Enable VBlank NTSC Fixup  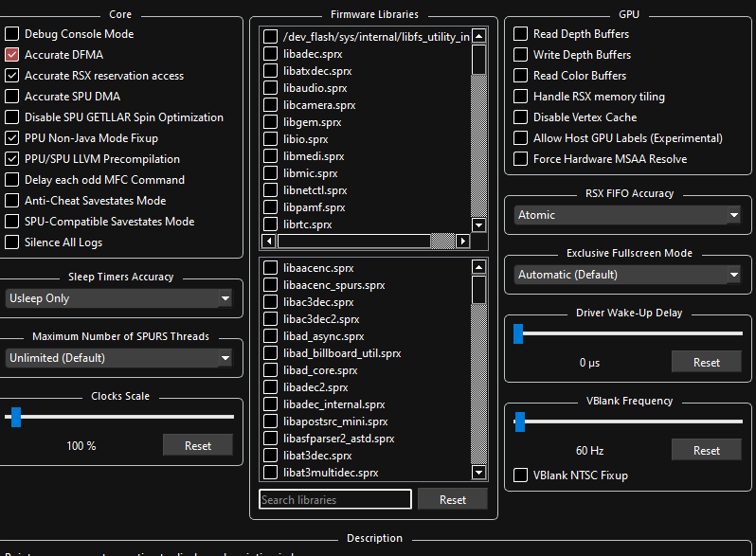[x=520, y=475]
